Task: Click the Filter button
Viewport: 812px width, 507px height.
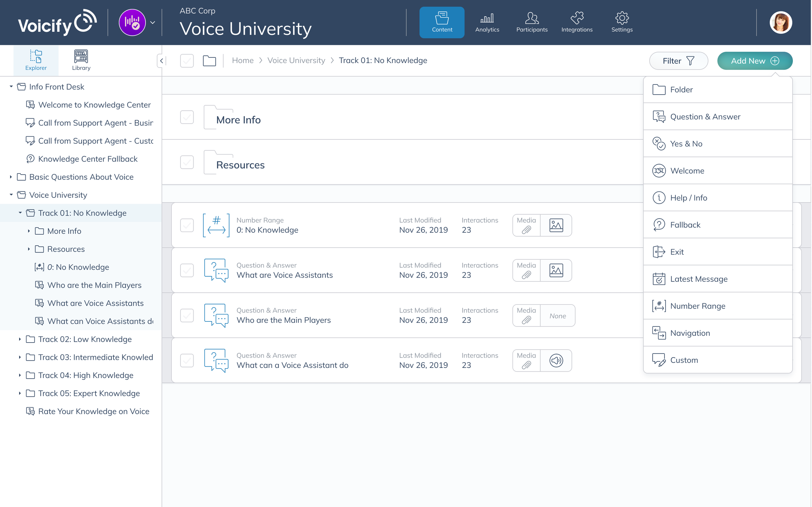Action: coord(678,61)
